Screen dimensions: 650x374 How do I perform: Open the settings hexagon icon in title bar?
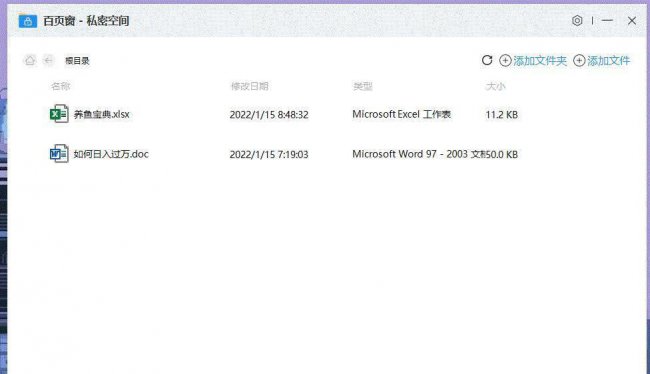click(577, 20)
